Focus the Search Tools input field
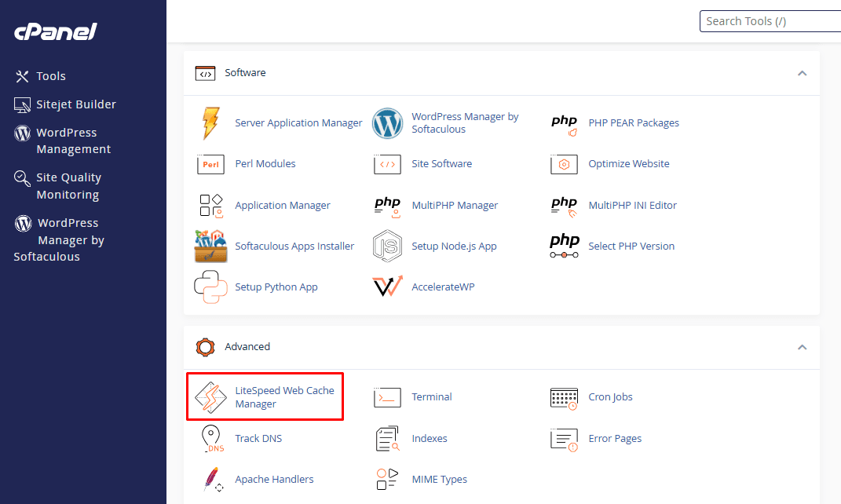This screenshot has width=841, height=504. 770,21
